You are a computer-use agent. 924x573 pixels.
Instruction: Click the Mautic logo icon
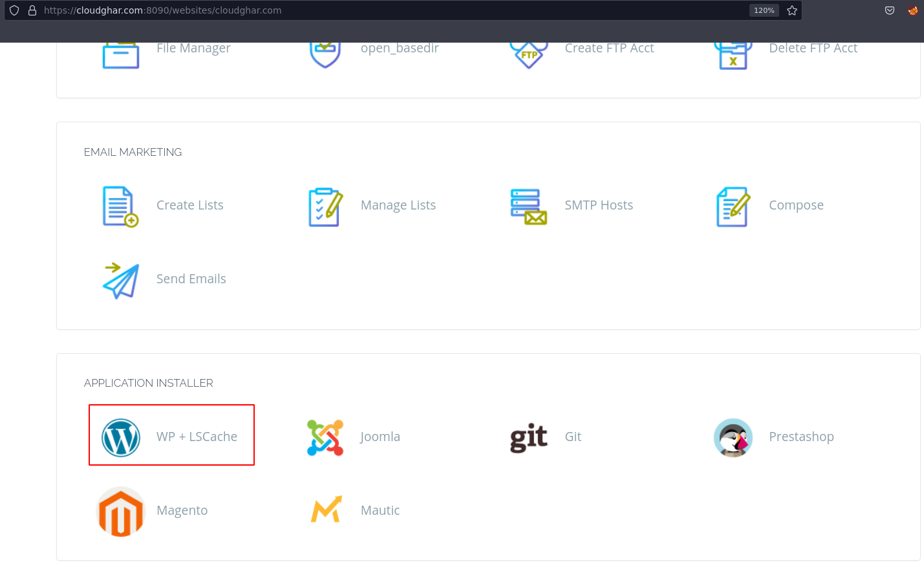click(x=326, y=510)
